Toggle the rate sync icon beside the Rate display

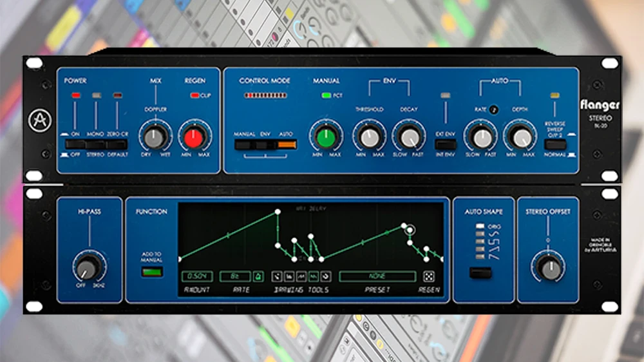(258, 276)
